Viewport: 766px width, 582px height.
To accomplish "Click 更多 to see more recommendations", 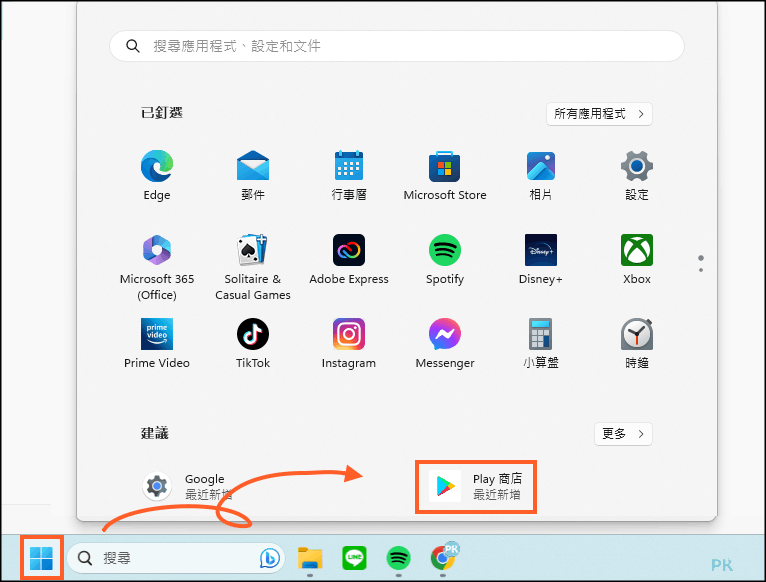I will 623,433.
